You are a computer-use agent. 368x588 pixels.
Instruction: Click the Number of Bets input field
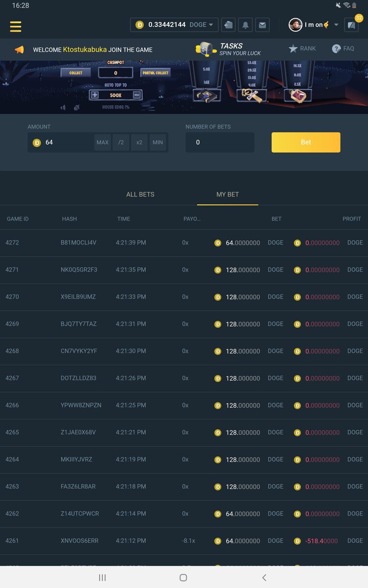(x=220, y=143)
